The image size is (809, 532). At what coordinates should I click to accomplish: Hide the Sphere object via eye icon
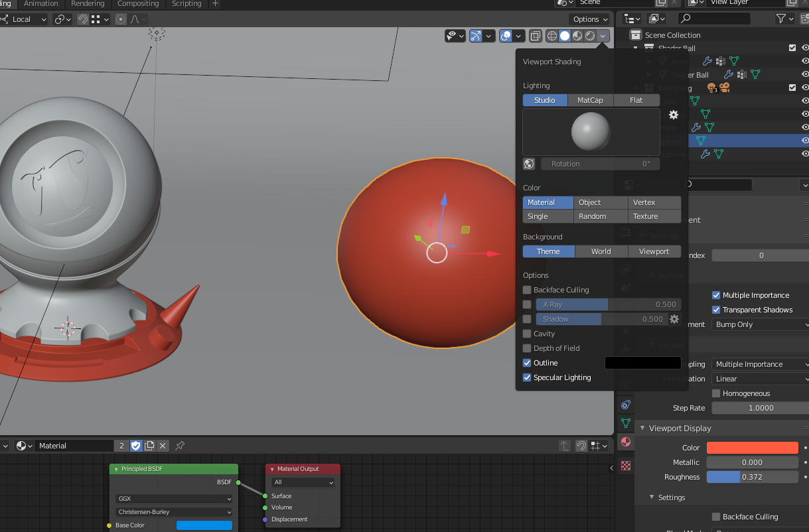805,141
